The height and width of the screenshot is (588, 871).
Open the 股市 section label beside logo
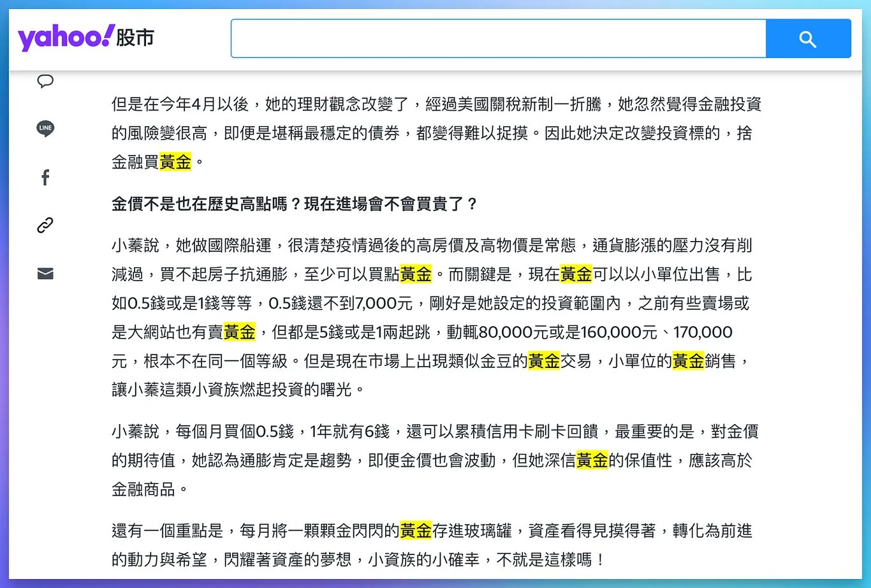pos(135,38)
